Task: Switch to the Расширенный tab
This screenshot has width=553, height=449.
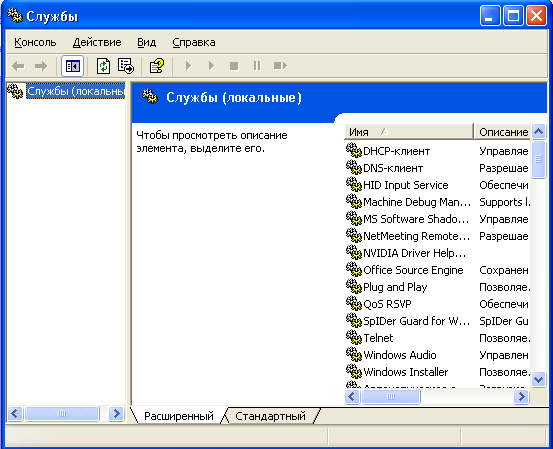Action: [x=179, y=416]
